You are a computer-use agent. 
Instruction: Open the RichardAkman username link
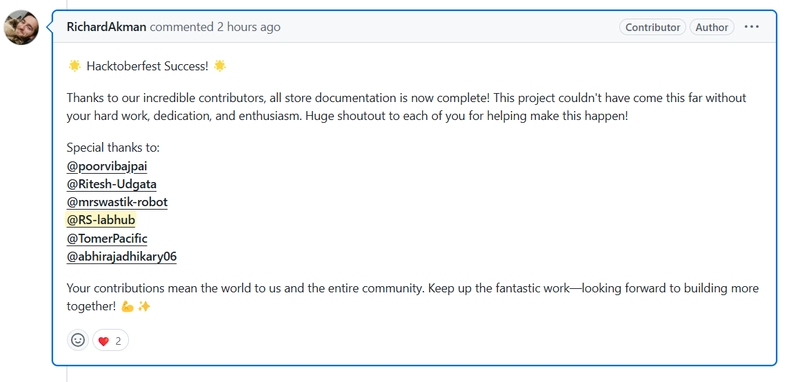[x=106, y=27]
